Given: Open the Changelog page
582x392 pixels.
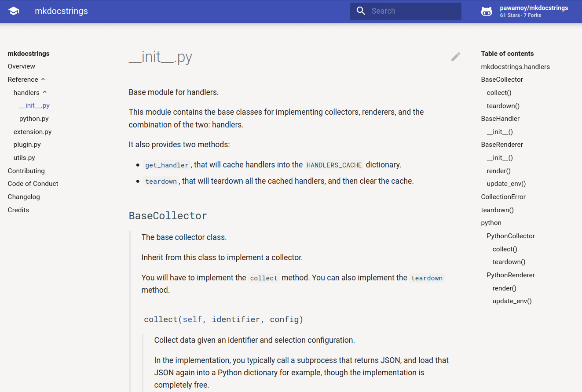Looking at the screenshot, I should pos(24,197).
